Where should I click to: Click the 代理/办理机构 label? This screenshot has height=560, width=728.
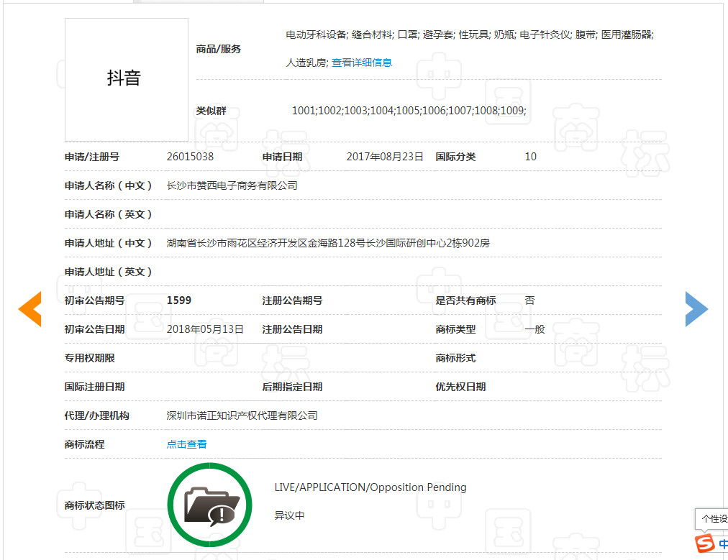pos(96,416)
